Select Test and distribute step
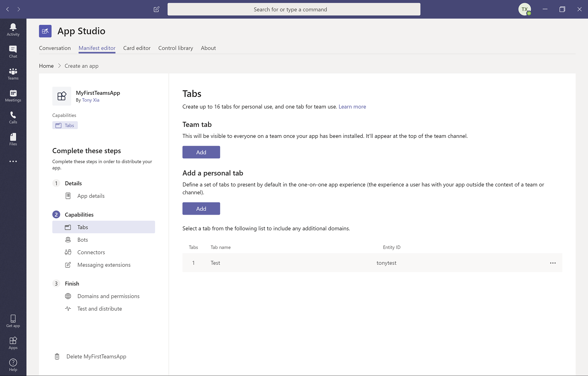588x376 pixels. (100, 309)
